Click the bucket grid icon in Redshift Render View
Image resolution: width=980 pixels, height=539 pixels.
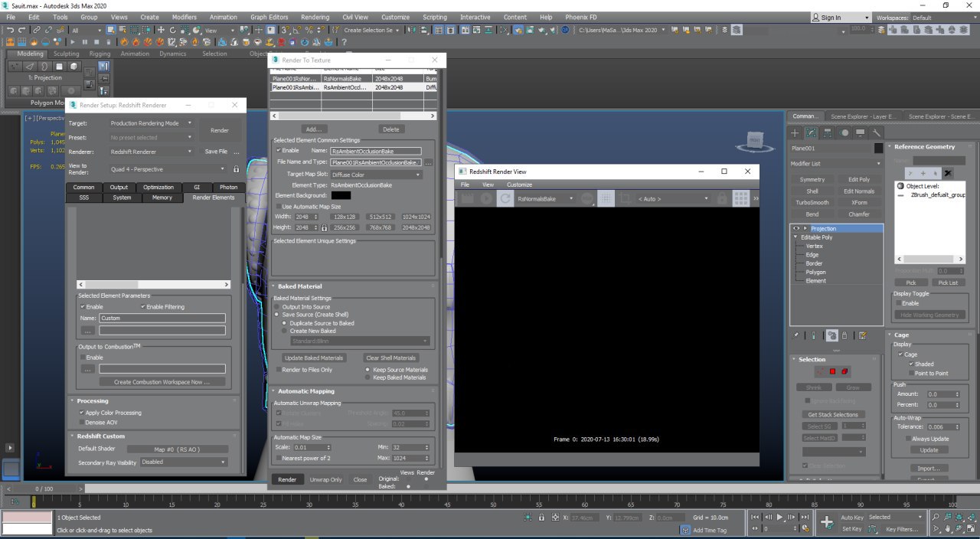740,198
